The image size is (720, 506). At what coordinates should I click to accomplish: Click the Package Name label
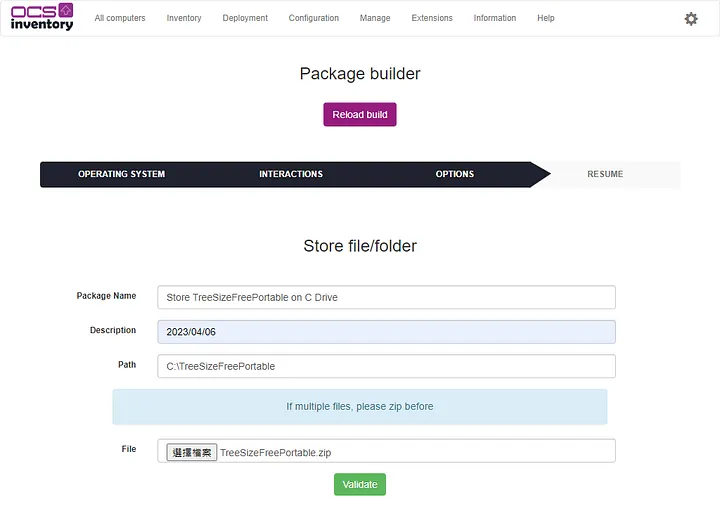(106, 296)
